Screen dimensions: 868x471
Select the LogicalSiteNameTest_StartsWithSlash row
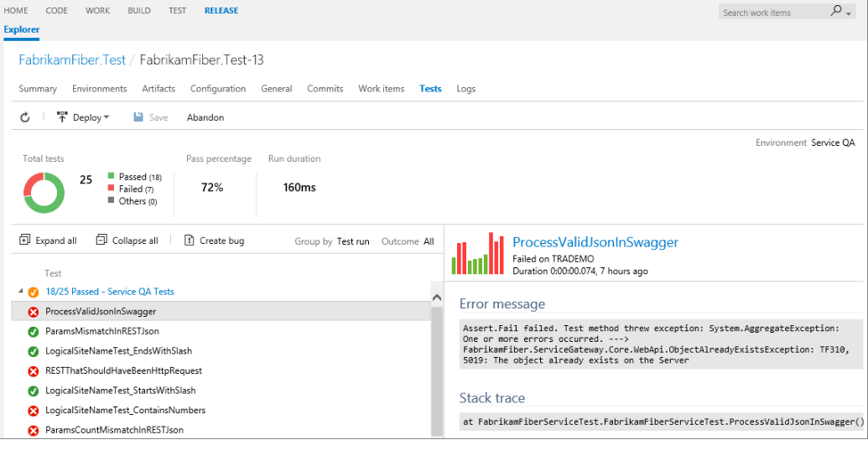click(221, 391)
